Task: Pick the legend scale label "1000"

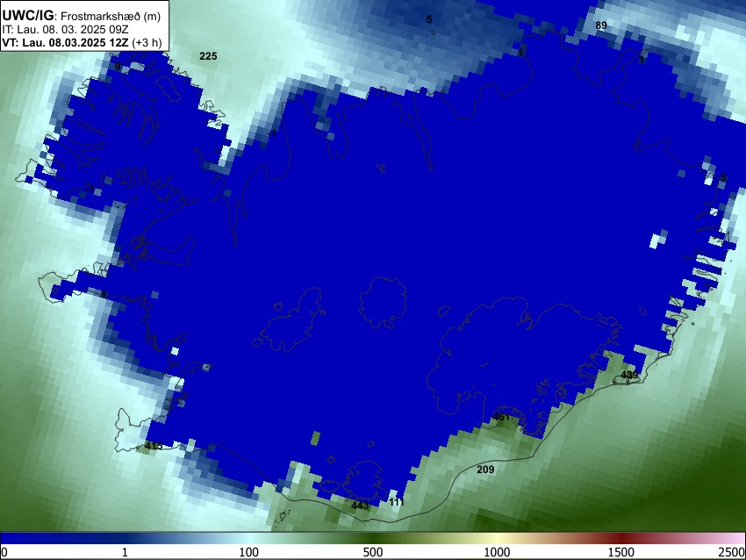Action: 497,552
